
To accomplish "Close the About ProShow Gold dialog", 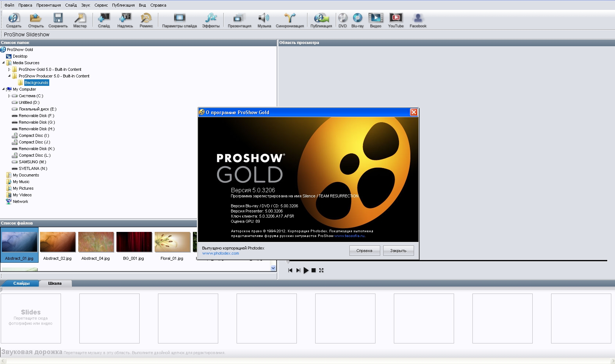I will point(414,112).
